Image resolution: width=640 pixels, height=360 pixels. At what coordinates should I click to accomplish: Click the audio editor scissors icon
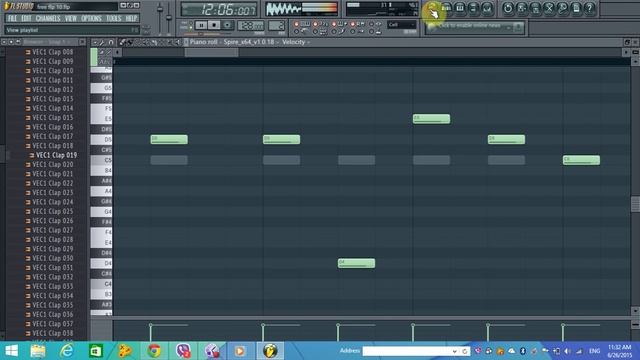549,8
